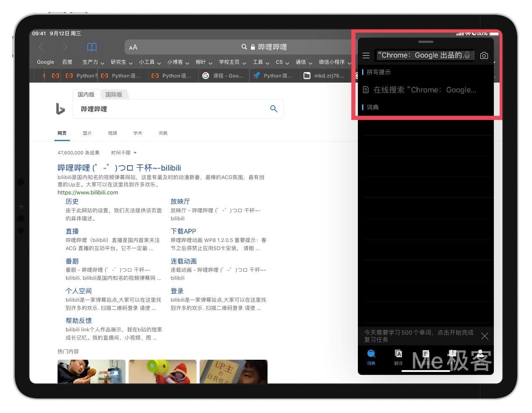
Task: Open the 下载APP sitelink
Action: tap(183, 231)
